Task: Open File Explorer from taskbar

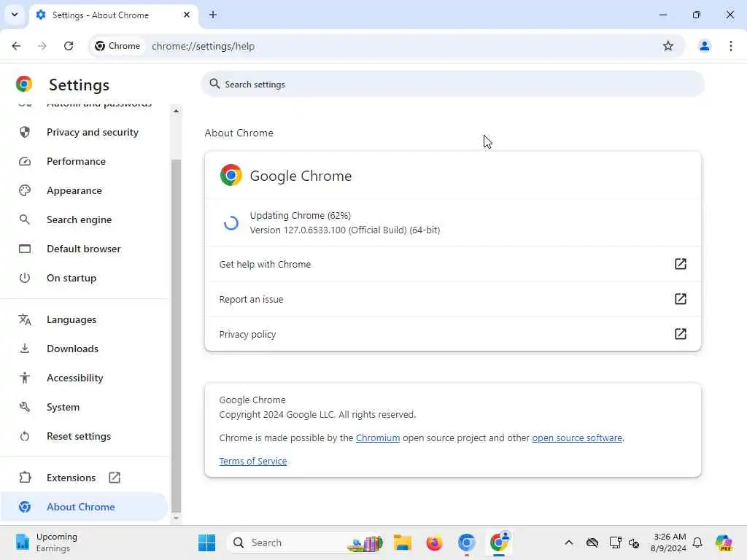Action: [x=403, y=542]
